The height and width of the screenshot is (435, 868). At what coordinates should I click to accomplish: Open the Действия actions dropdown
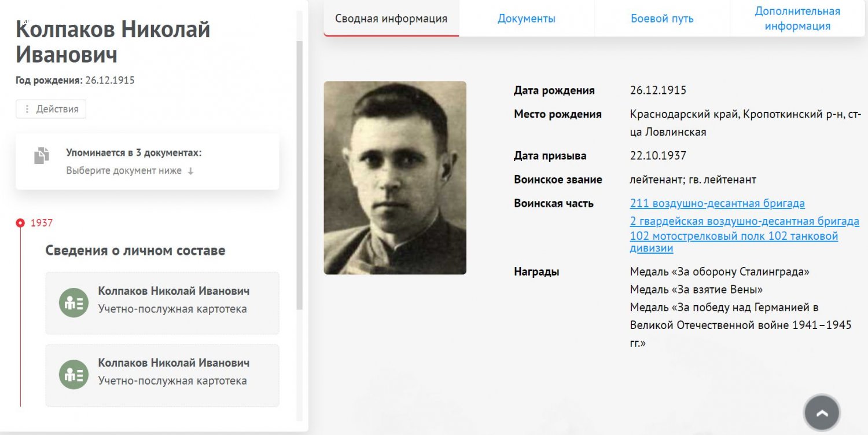51,109
